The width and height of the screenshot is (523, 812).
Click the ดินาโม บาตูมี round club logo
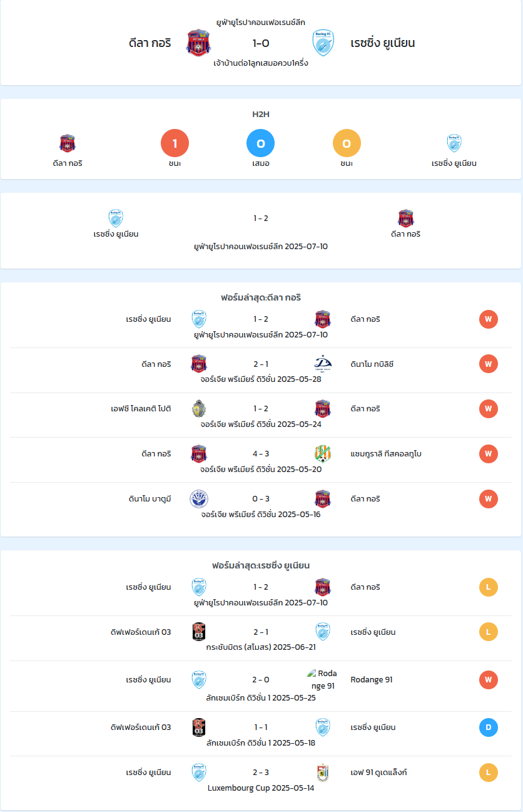[199, 499]
